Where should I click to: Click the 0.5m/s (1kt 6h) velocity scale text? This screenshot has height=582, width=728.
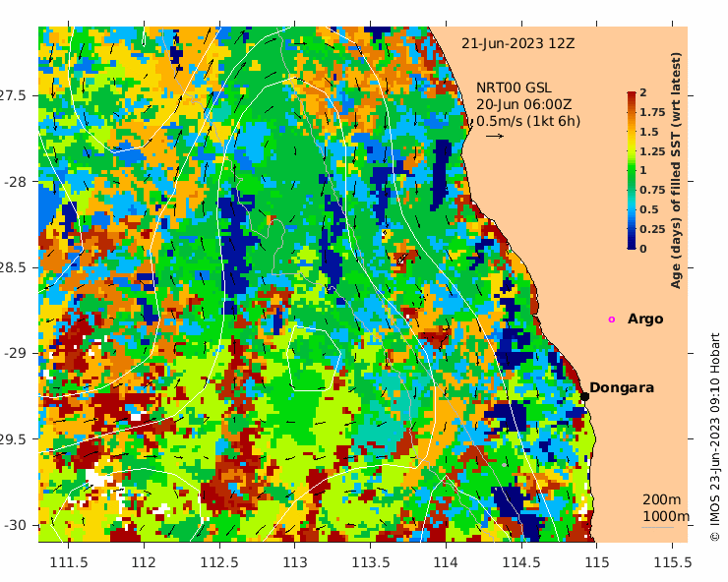coord(528,121)
